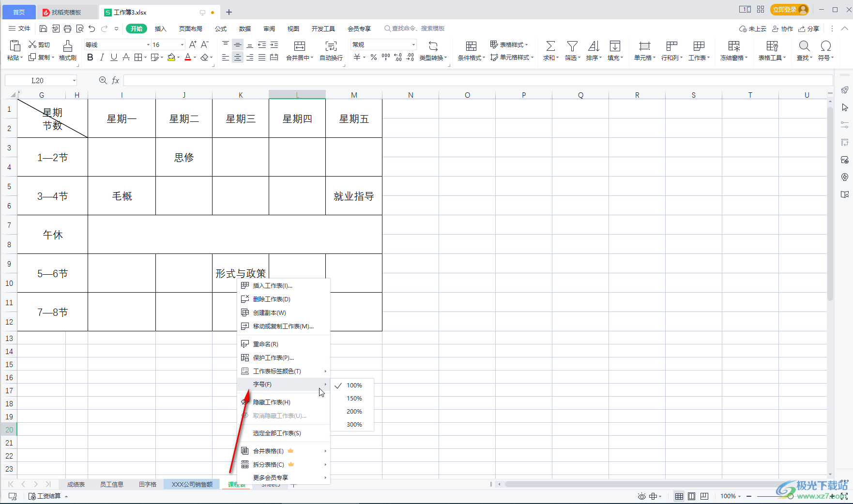
Task: Click the Collaborate button
Action: [x=782, y=29]
